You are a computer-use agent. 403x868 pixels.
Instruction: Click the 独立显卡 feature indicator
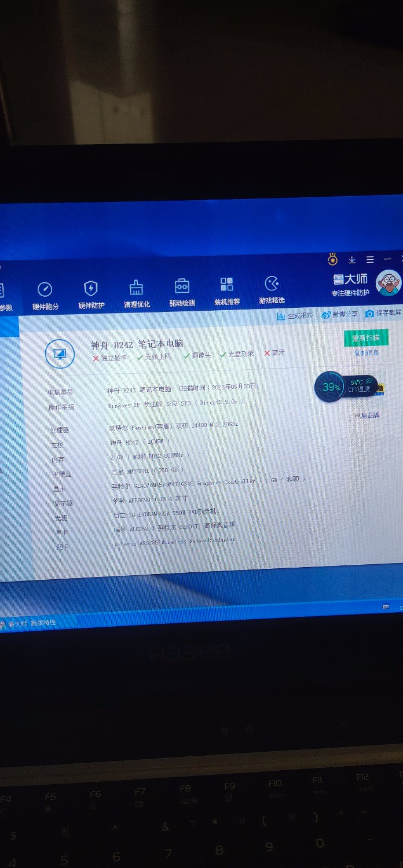click(110, 358)
